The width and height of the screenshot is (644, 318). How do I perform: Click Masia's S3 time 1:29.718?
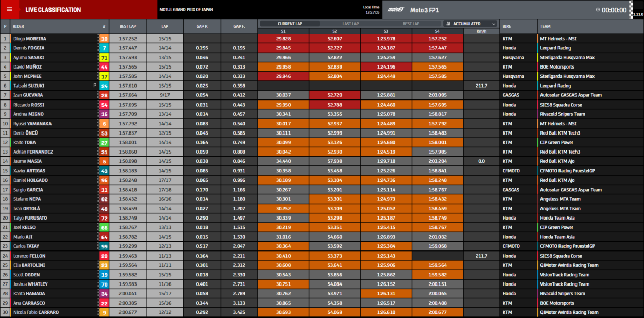[386, 161]
